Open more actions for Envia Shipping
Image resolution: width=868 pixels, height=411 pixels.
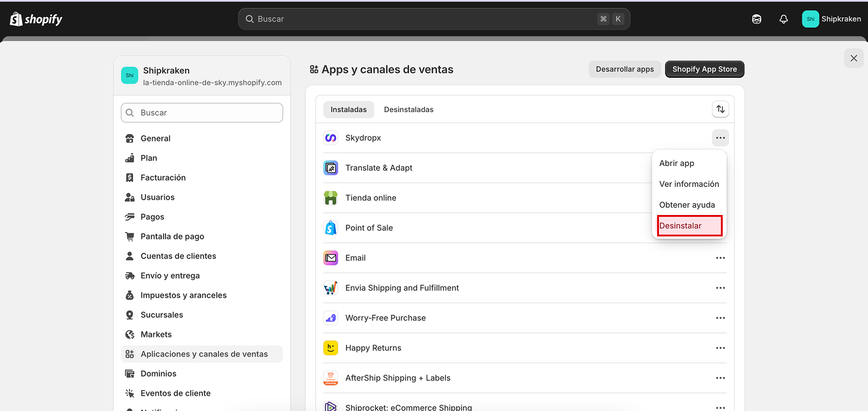[x=720, y=288]
